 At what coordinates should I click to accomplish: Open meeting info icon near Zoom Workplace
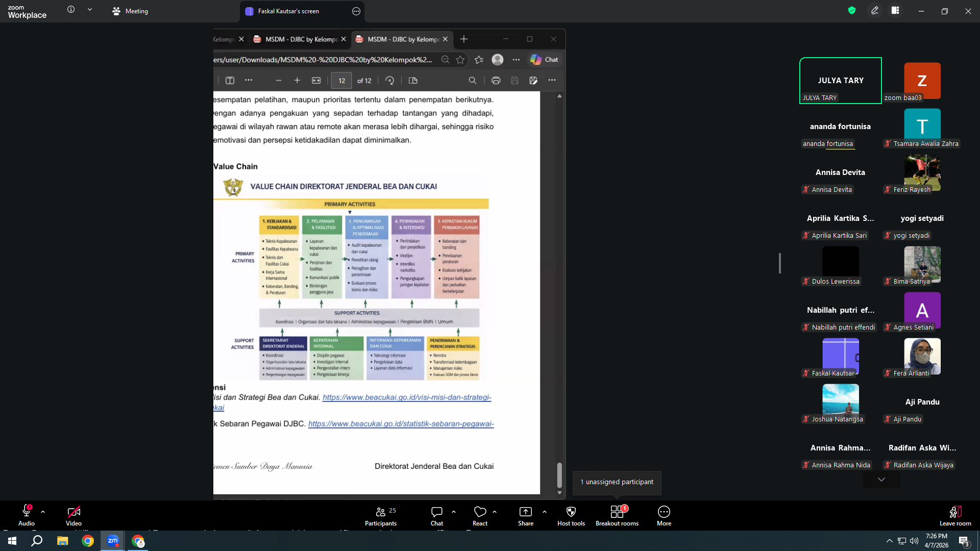(71, 9)
